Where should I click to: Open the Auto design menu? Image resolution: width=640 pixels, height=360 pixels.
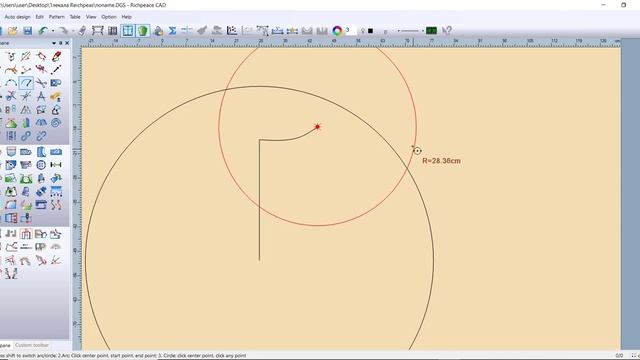click(17, 17)
